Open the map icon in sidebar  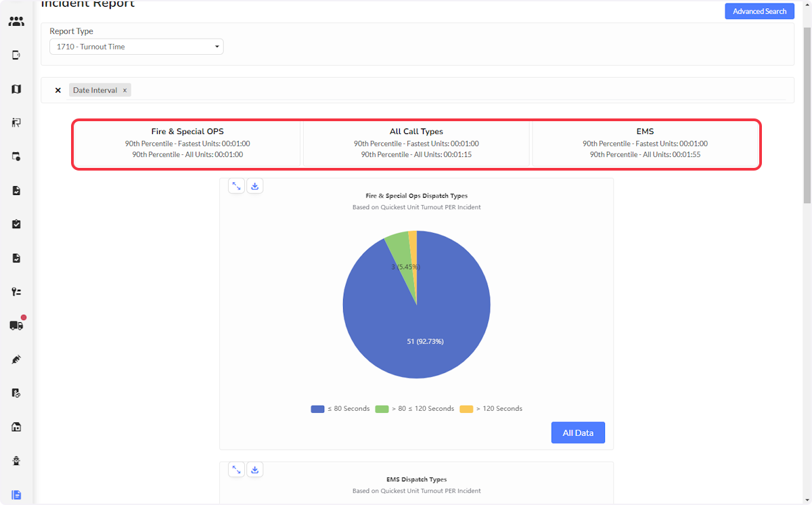pyautogui.click(x=16, y=89)
